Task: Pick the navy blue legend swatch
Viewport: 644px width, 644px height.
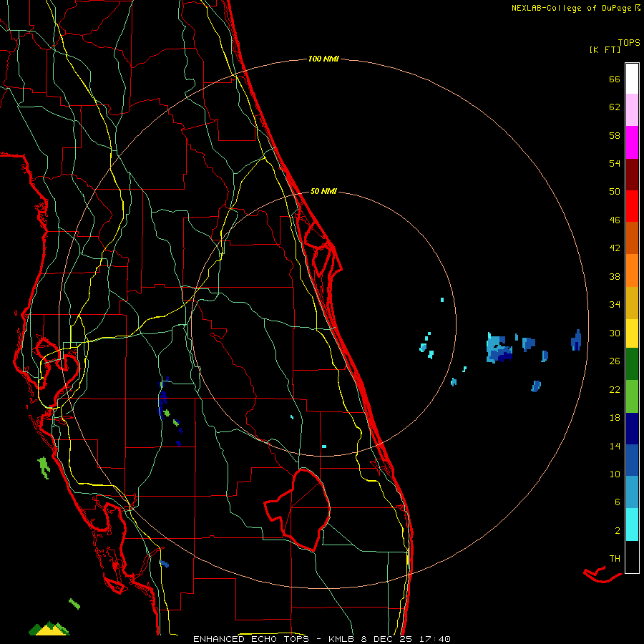Action: 632,429
